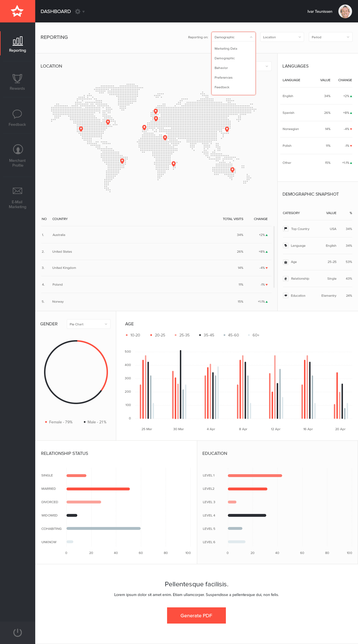Open Reporting from the sidebar
This screenshot has height=644, width=358.
[18, 45]
